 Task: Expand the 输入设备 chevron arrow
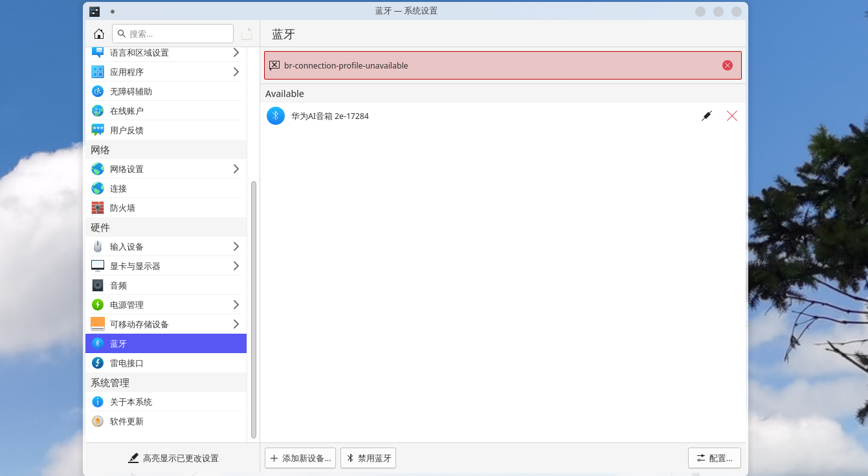[236, 246]
